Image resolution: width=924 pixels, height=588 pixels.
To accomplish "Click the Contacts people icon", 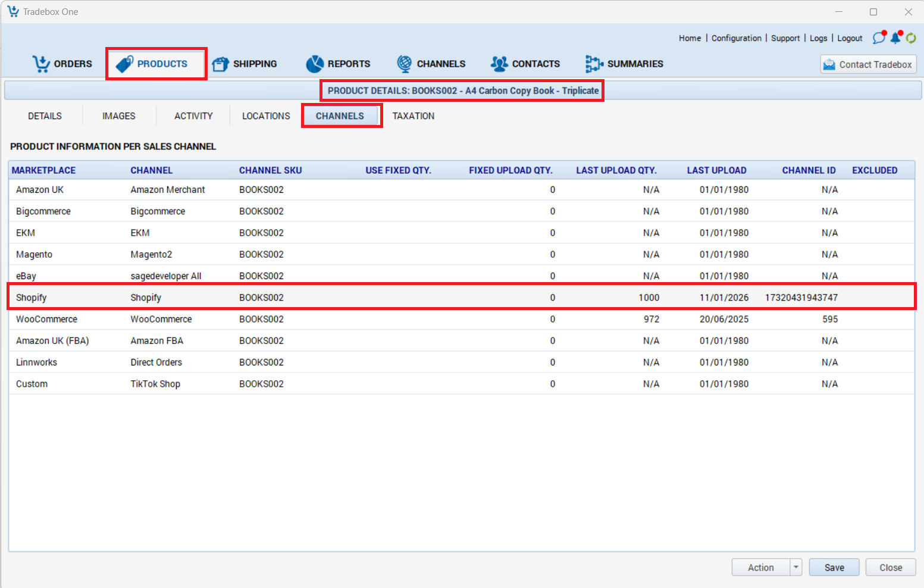I will [499, 64].
